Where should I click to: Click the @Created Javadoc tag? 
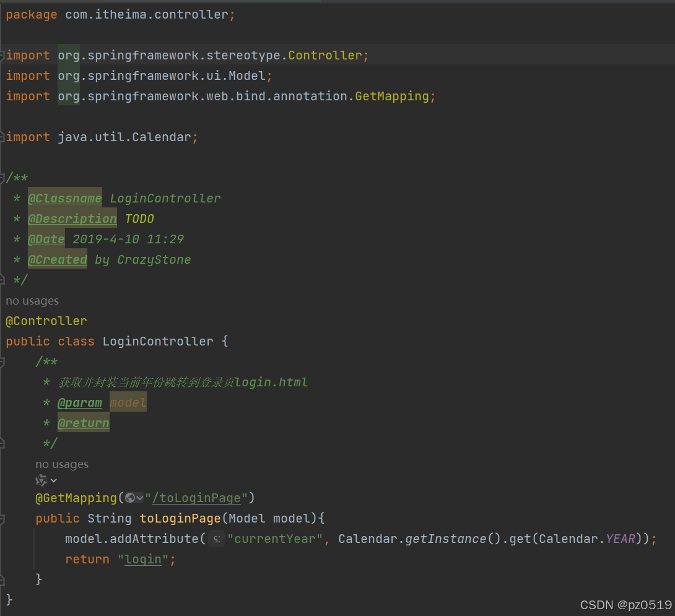[58, 259]
